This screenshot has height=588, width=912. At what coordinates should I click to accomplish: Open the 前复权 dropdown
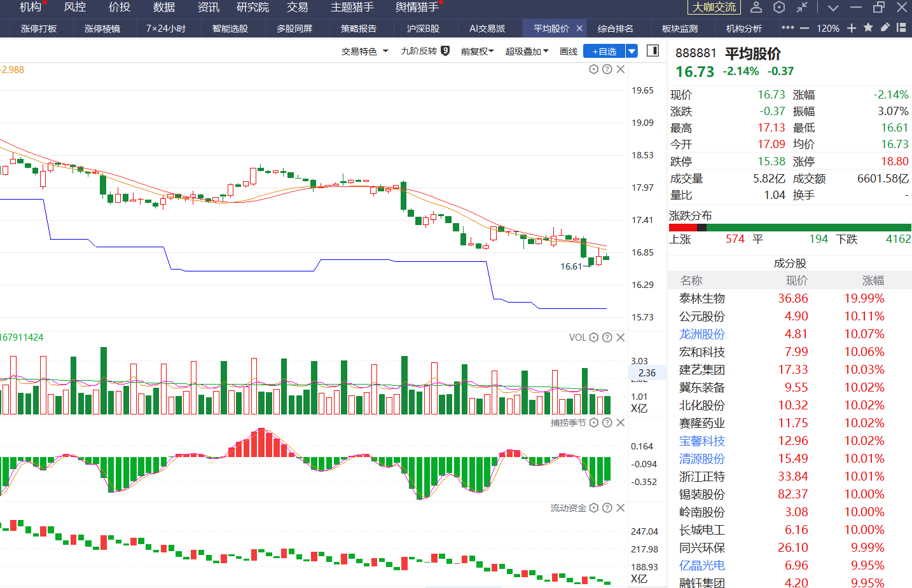click(478, 51)
